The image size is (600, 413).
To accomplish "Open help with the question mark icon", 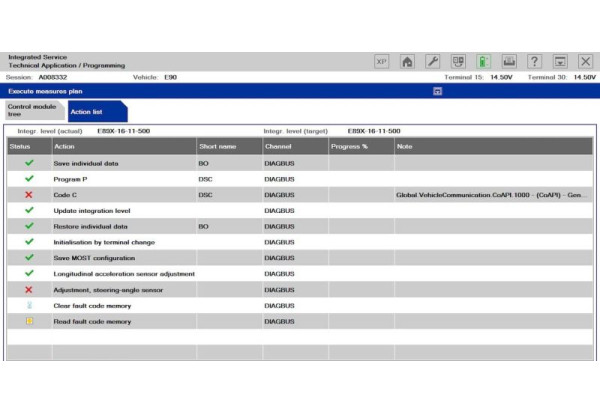I will pyautogui.click(x=535, y=61).
